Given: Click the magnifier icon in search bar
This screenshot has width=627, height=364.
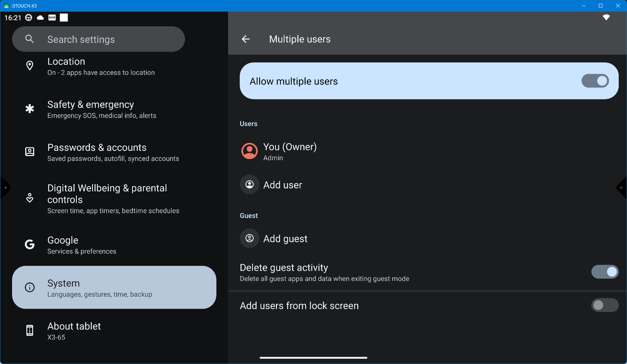Looking at the screenshot, I should click(29, 39).
